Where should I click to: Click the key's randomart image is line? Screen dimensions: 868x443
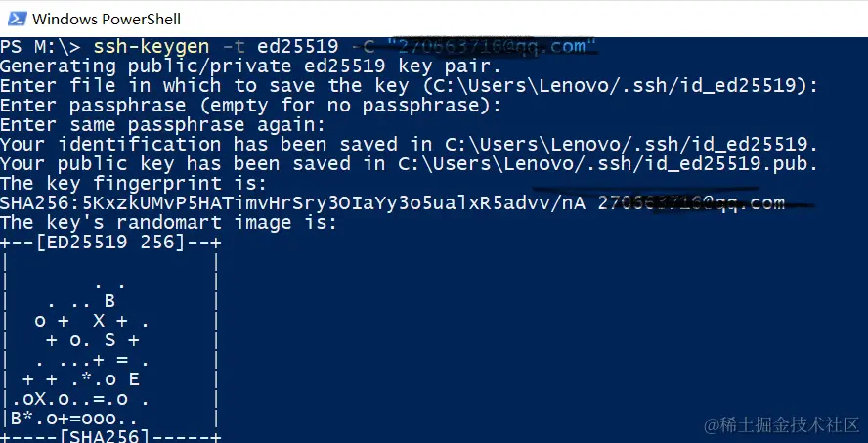(x=168, y=223)
